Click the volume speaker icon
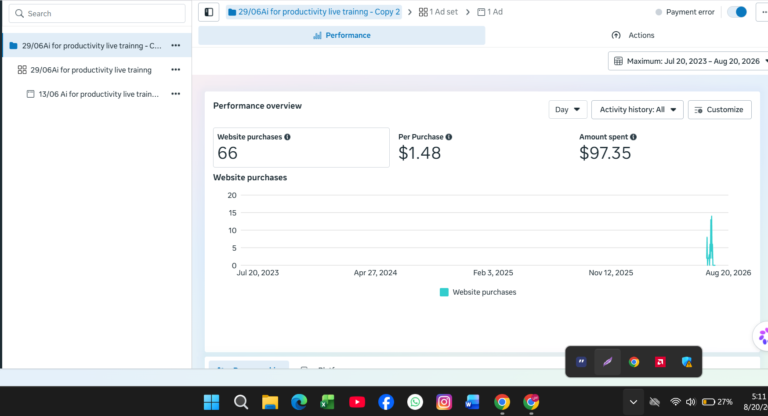Viewport: 768px width, 416px height. tap(691, 402)
